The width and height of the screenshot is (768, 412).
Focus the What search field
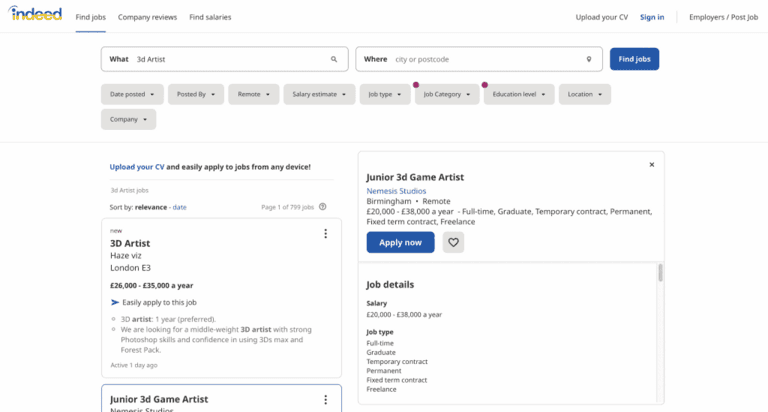[x=225, y=59]
